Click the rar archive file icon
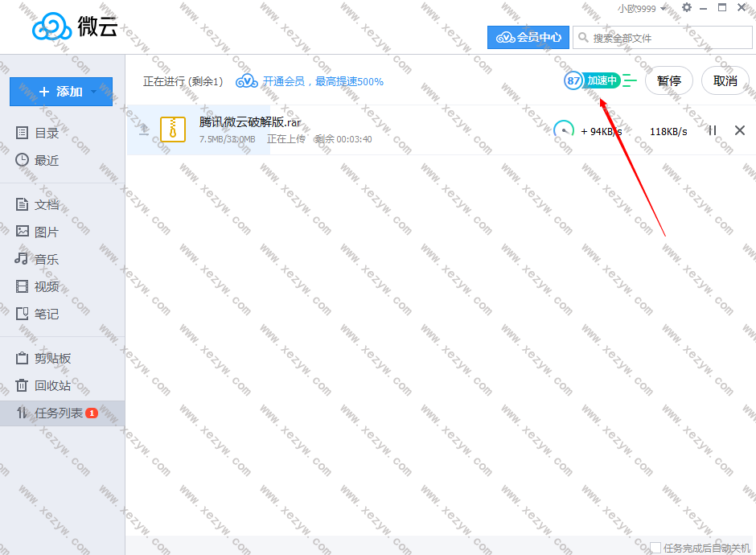 click(173, 129)
